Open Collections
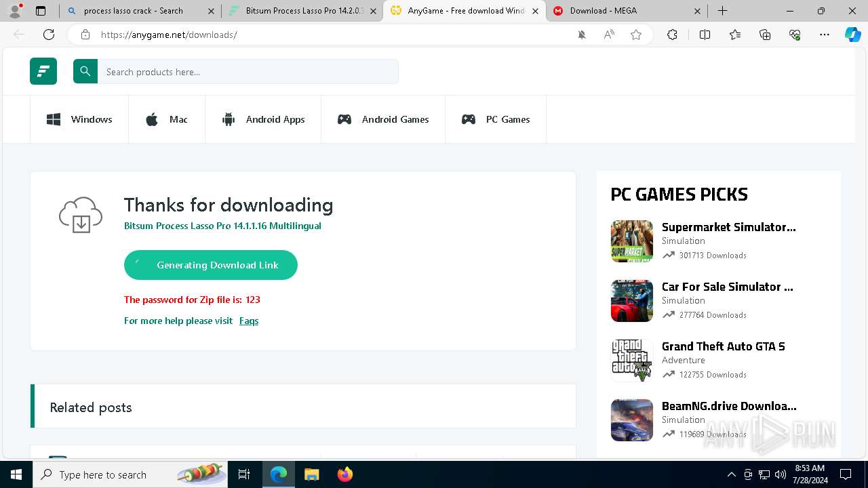 [765, 35]
